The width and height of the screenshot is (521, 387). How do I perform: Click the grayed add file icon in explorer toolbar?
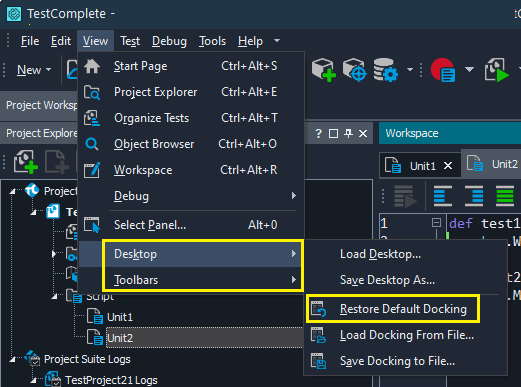[x=57, y=162]
